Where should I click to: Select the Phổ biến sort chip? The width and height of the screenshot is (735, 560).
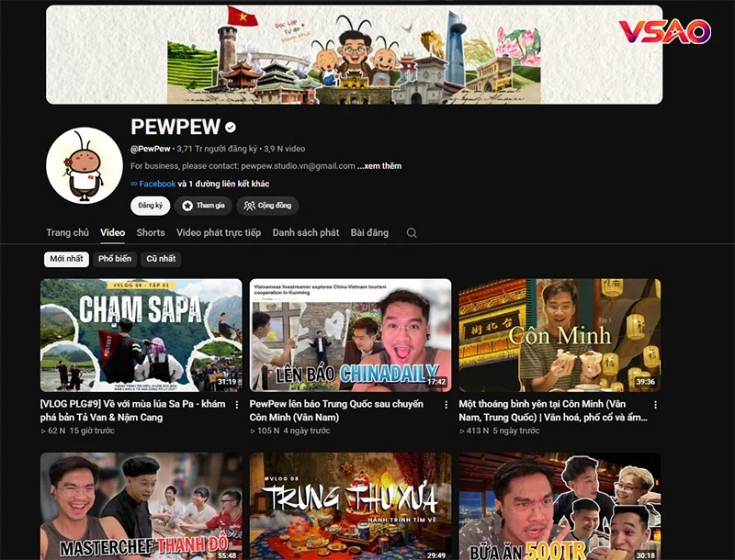click(115, 259)
